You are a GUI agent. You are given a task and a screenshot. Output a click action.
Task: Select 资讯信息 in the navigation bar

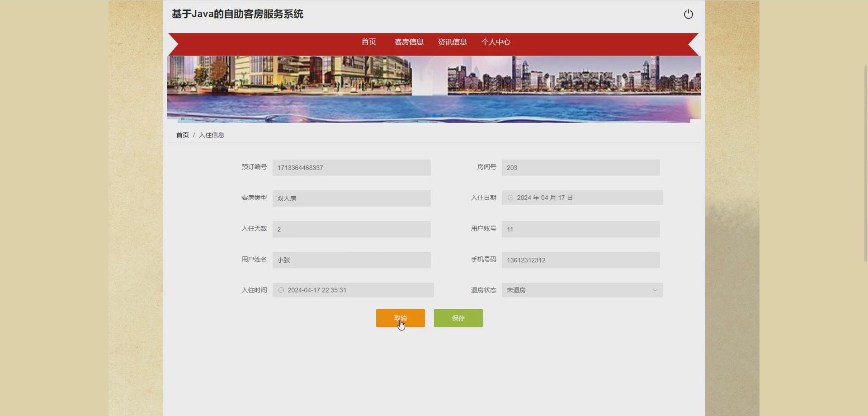(452, 42)
